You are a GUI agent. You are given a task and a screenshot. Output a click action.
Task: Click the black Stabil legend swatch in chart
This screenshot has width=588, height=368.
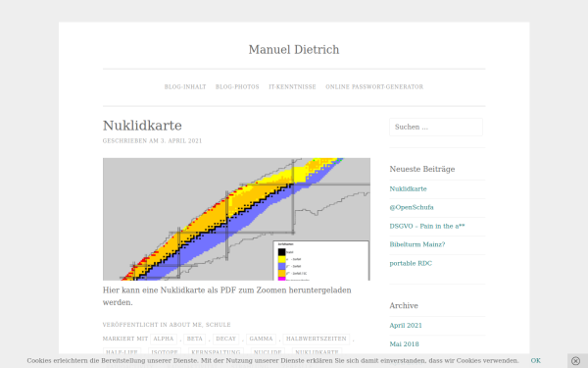(281, 252)
